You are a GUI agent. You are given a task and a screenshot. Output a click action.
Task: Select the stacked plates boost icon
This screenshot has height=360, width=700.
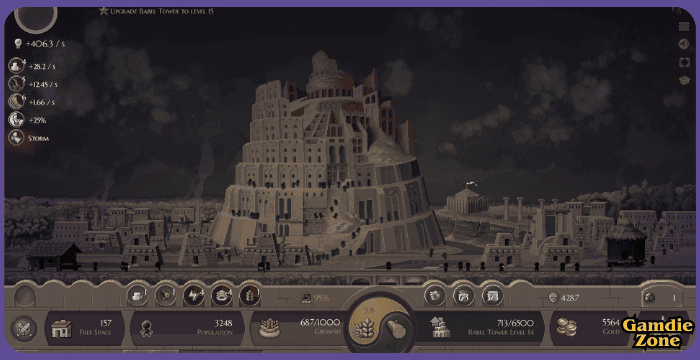222,295
